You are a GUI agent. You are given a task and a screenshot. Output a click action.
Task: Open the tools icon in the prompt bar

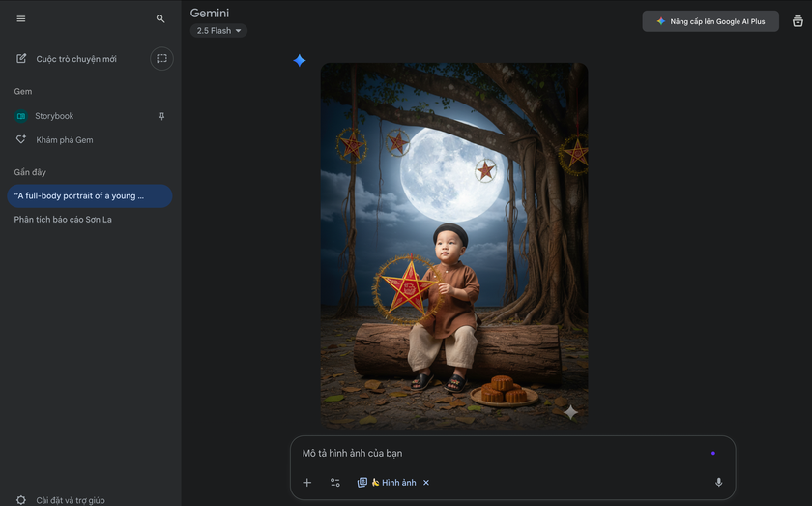coord(335,482)
